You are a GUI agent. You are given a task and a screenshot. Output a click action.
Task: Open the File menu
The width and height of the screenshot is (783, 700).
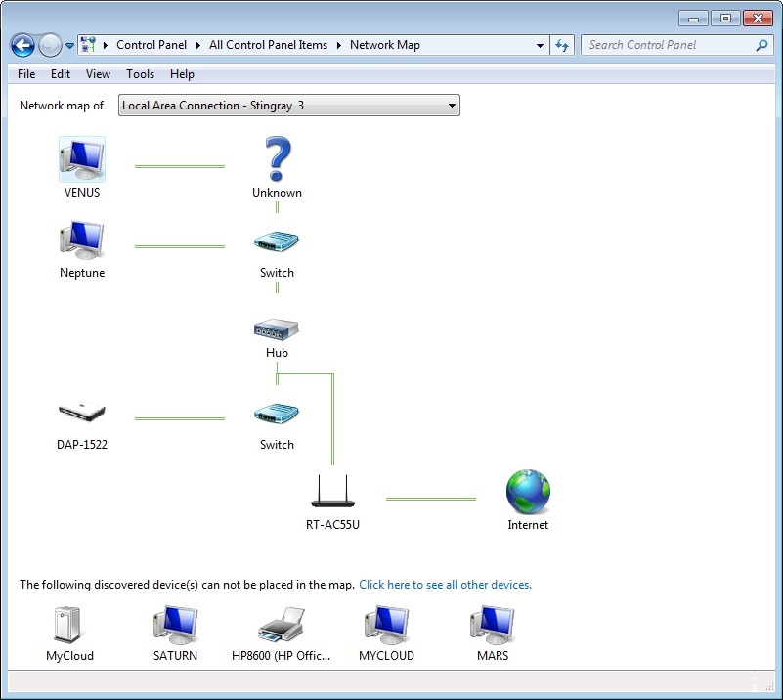[26, 74]
